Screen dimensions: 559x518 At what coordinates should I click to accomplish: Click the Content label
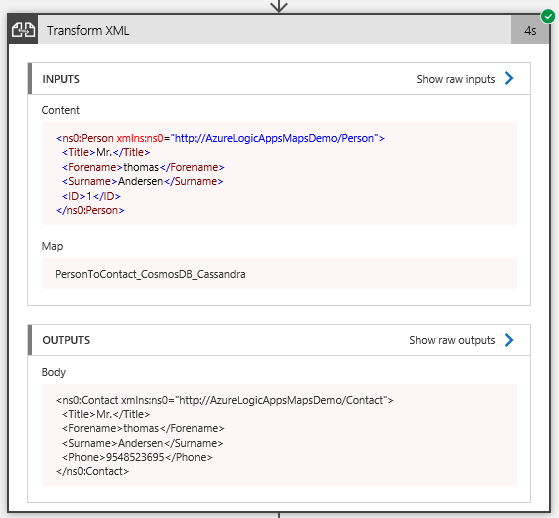pos(61,110)
